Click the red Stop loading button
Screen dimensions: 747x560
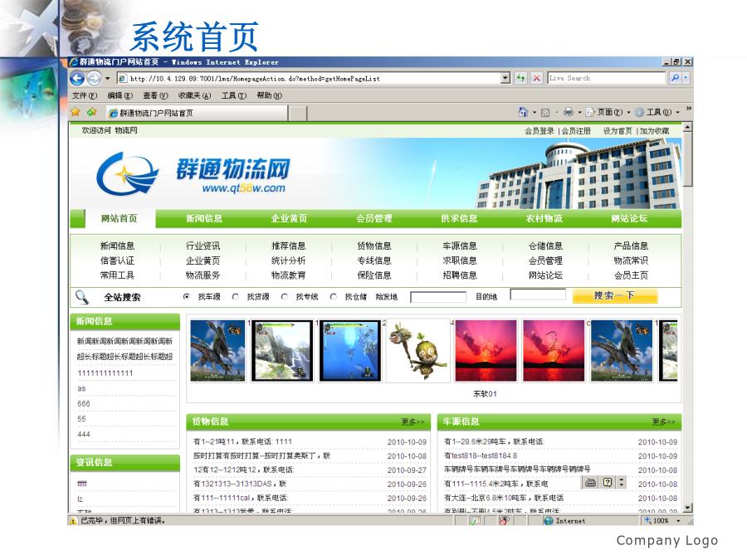(x=537, y=78)
